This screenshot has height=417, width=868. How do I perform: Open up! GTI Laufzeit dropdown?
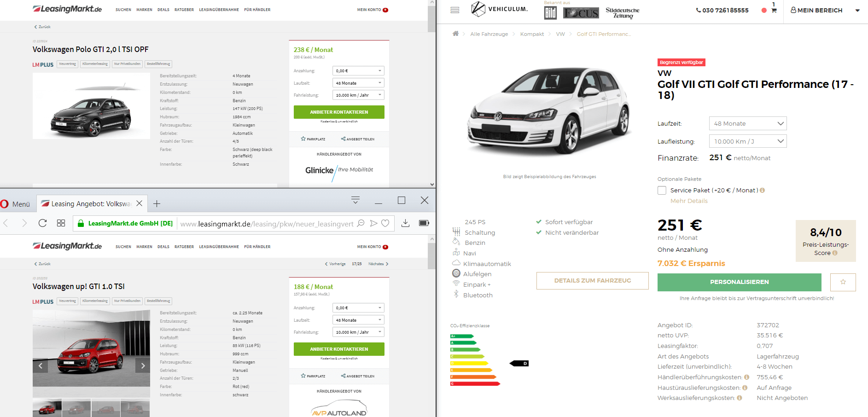click(x=358, y=320)
